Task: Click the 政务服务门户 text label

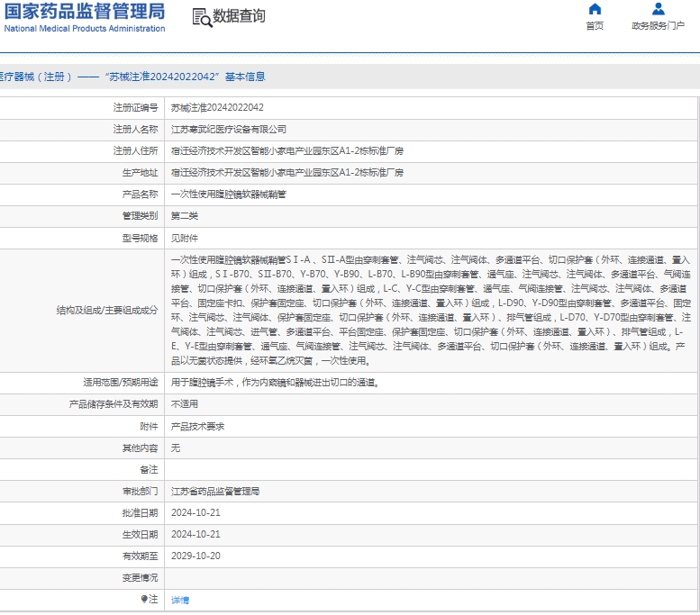Action: tap(658, 26)
